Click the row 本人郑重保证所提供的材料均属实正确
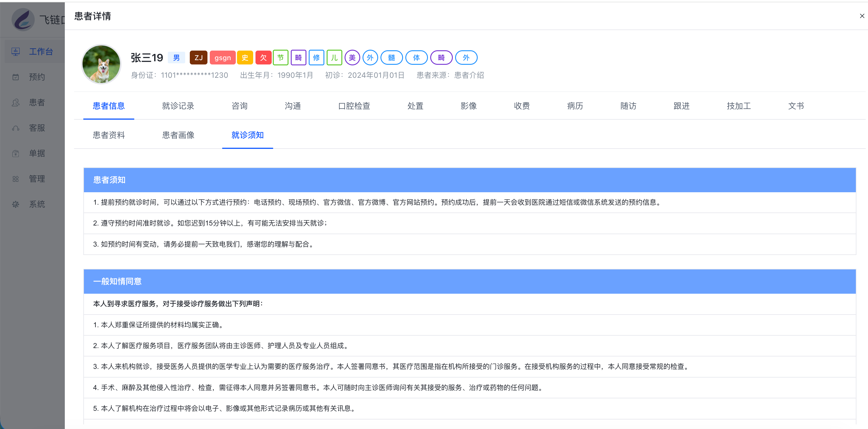This screenshot has height=429, width=868. pos(470,325)
